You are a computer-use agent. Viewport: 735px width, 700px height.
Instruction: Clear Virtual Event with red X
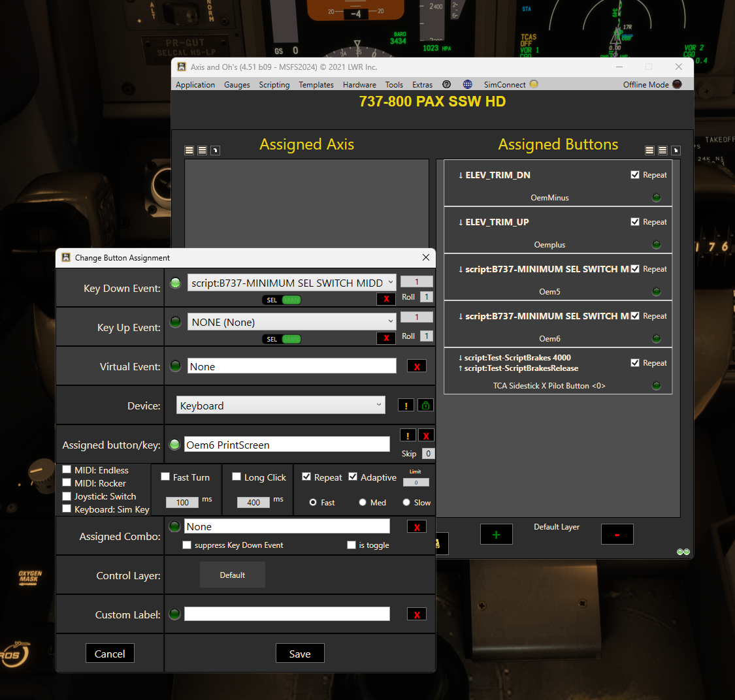coord(417,366)
